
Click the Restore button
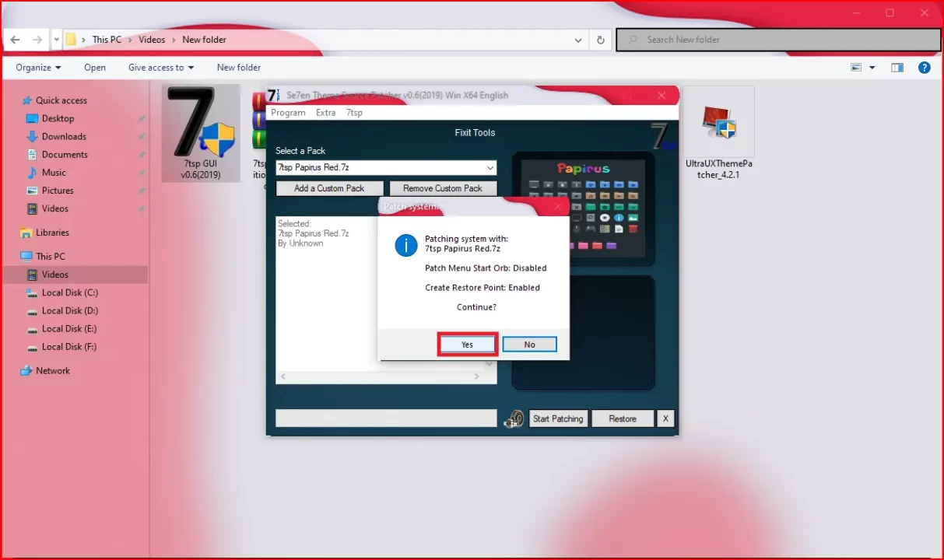click(x=622, y=419)
